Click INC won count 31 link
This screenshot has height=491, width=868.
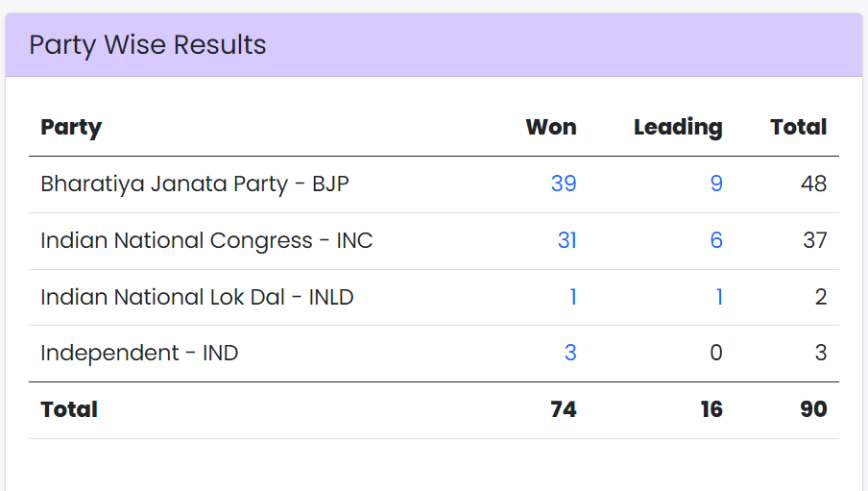pyautogui.click(x=567, y=240)
